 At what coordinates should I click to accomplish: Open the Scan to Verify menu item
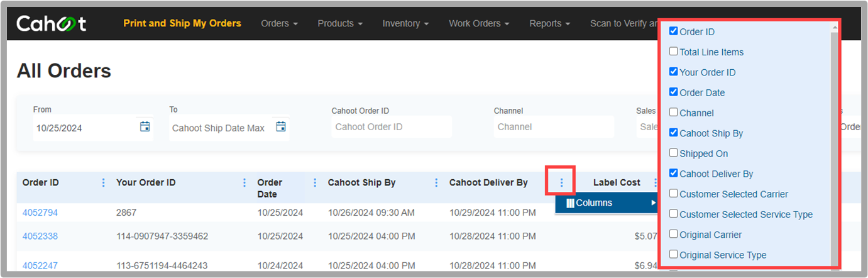(623, 23)
